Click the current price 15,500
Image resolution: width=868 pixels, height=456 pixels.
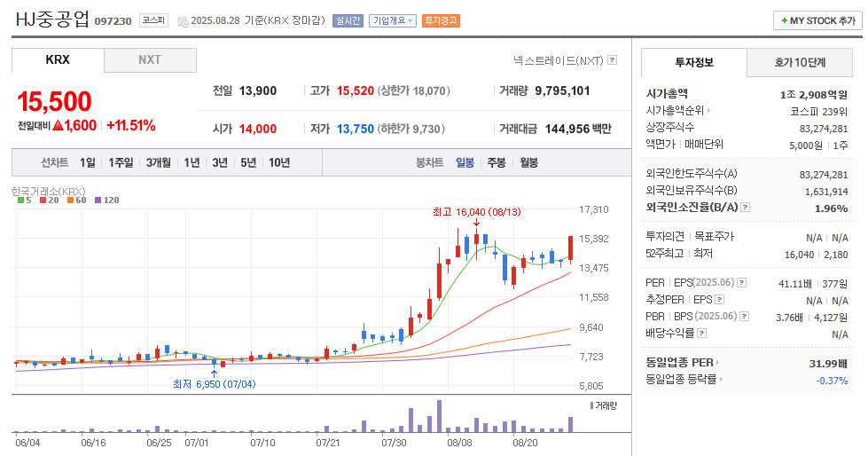click(54, 101)
